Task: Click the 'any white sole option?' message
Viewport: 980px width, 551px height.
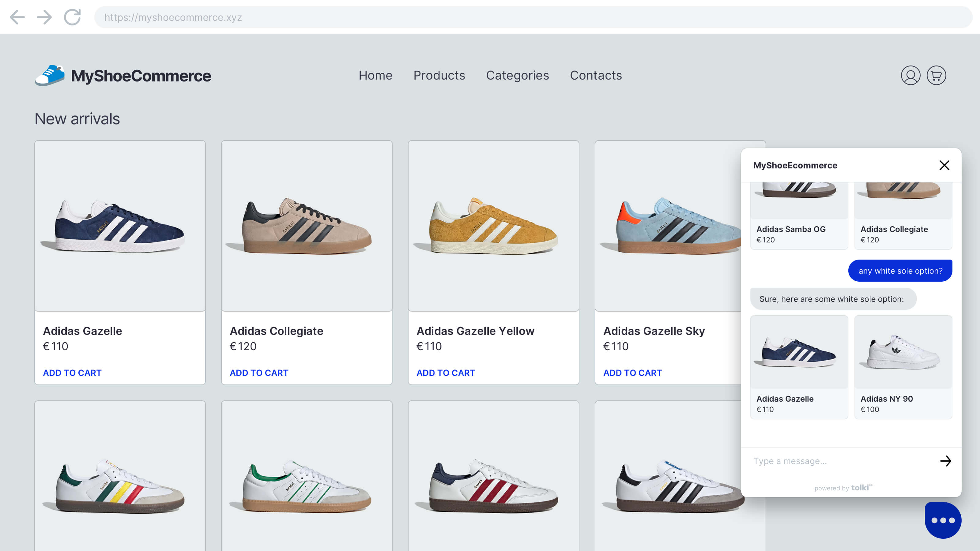Action: click(900, 271)
